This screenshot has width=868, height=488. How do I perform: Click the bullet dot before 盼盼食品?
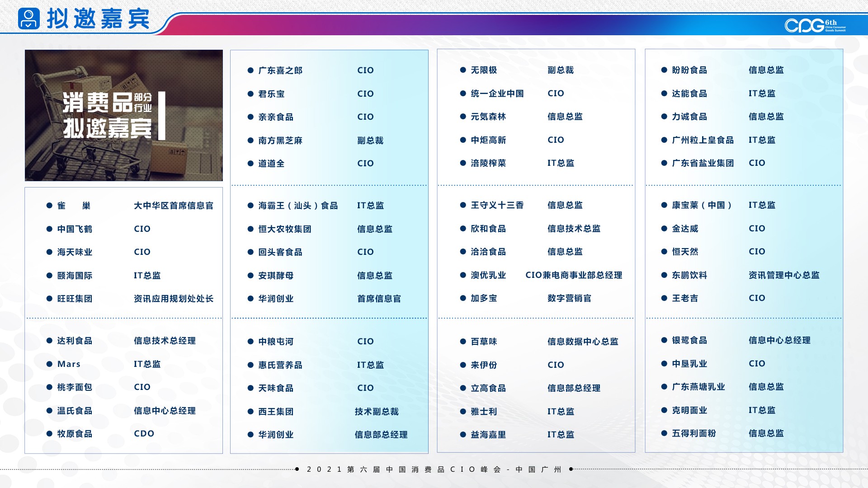coord(664,70)
